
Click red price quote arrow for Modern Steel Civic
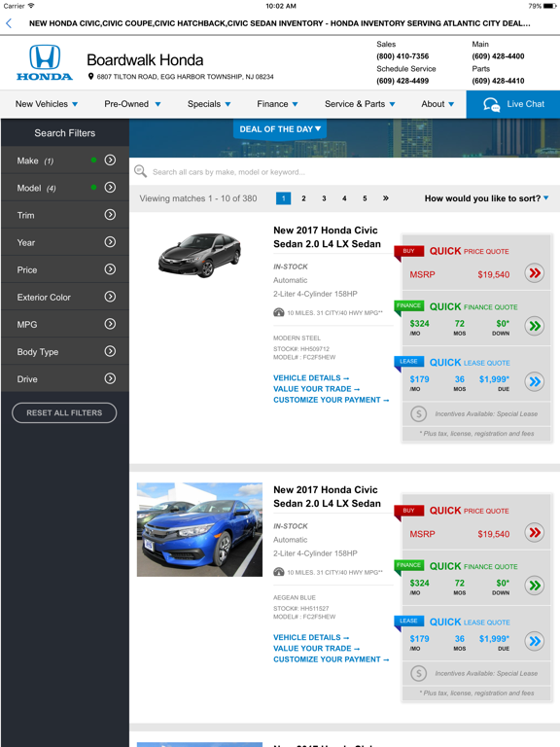point(535,273)
